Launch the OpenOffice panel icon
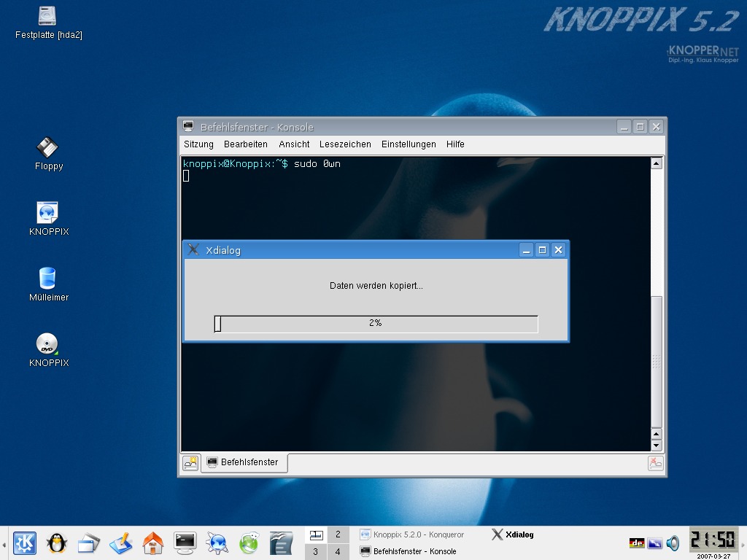This screenshot has width=747, height=560. click(281, 543)
